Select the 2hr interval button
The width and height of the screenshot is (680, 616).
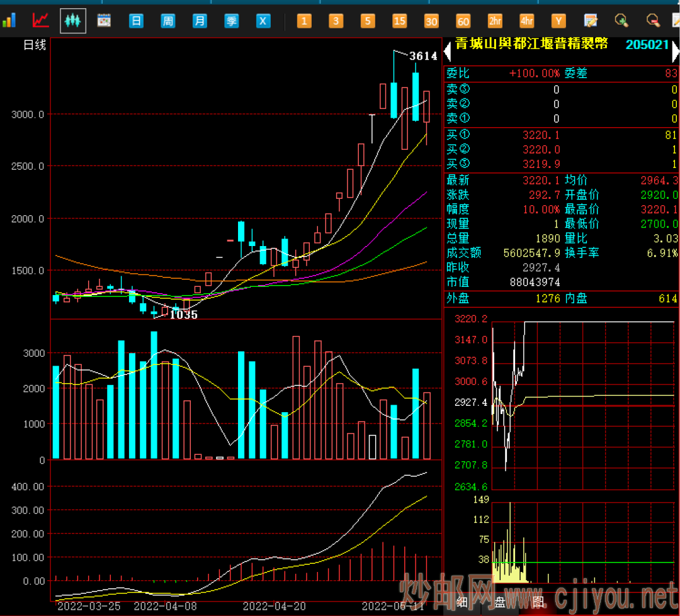[x=495, y=21]
